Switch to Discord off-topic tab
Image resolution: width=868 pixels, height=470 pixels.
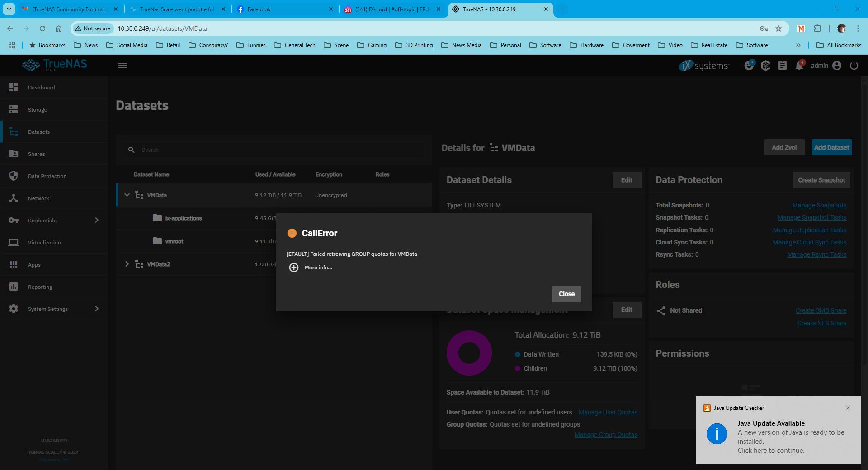pyautogui.click(x=392, y=9)
